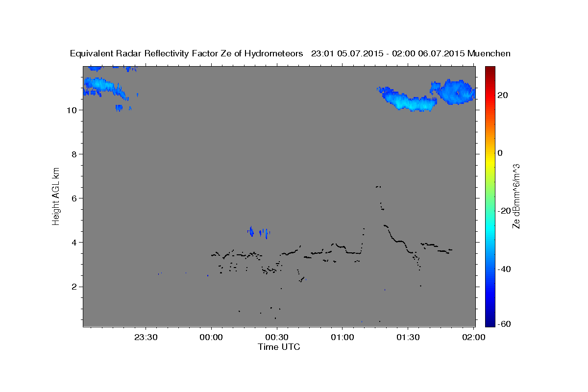This screenshot has height=392, width=588.
Task: Click the small blue echo near 4.5 km
Action: (260, 232)
